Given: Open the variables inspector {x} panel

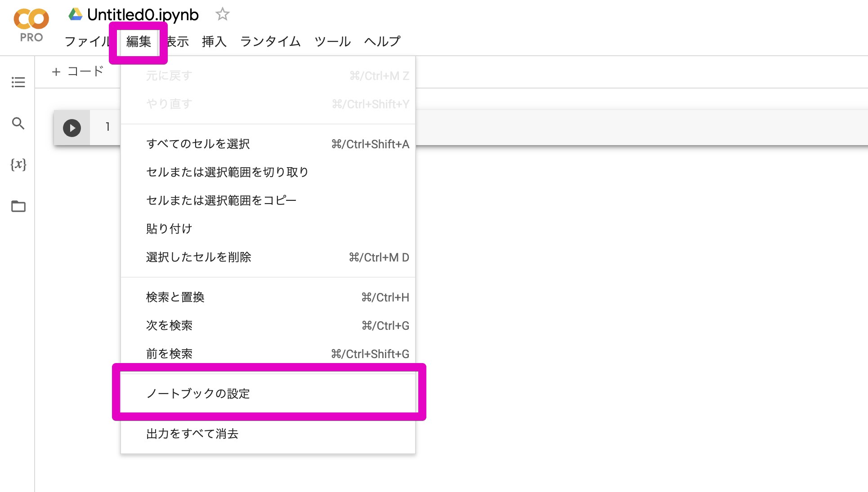Looking at the screenshot, I should click(x=18, y=165).
